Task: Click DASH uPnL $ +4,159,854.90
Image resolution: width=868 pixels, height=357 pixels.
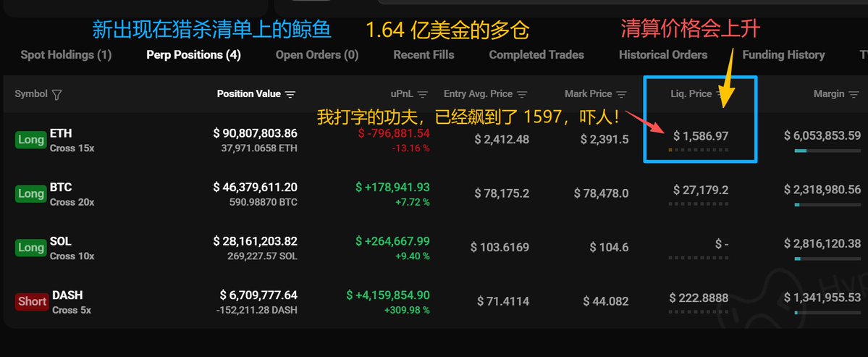Action: pos(388,295)
